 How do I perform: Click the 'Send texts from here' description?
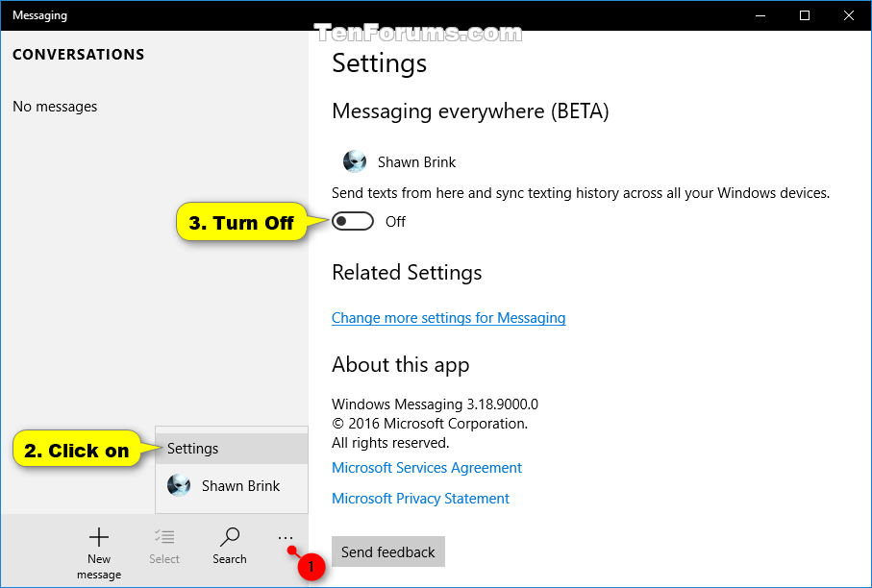581,193
